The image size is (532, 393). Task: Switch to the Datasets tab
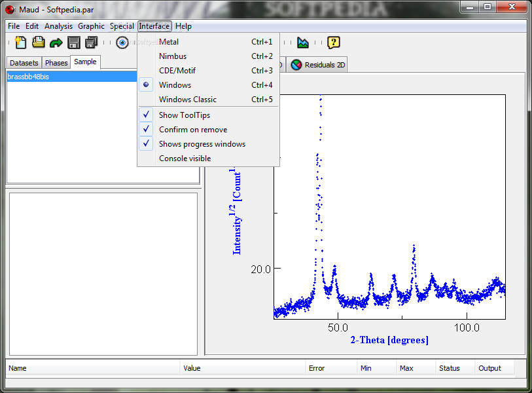[x=24, y=63]
